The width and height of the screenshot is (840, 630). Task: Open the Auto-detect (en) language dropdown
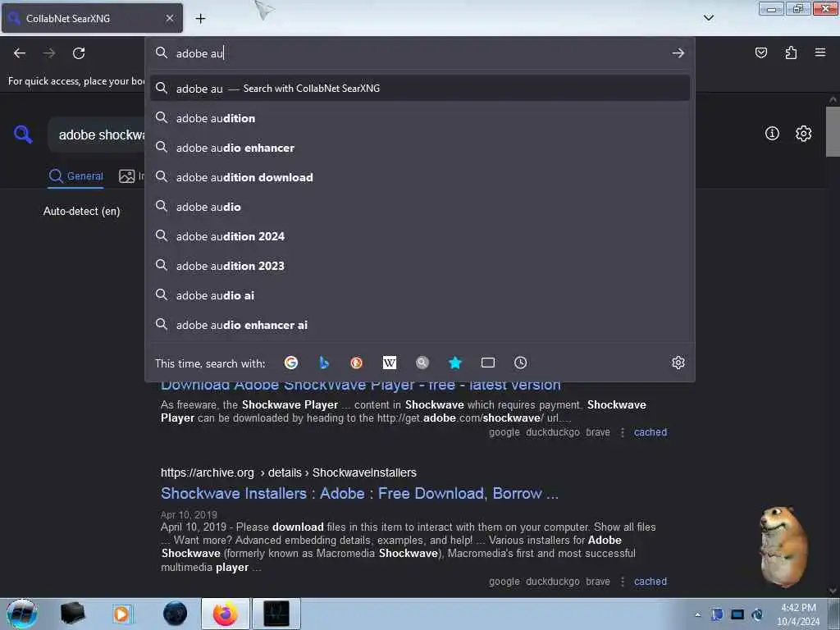coord(81,211)
